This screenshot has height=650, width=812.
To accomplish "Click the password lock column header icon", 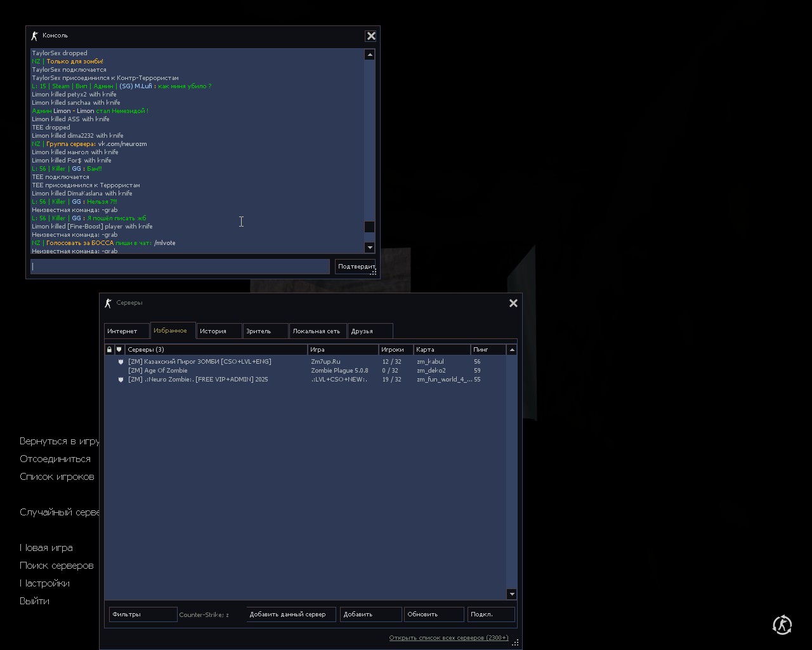I will 109,350.
